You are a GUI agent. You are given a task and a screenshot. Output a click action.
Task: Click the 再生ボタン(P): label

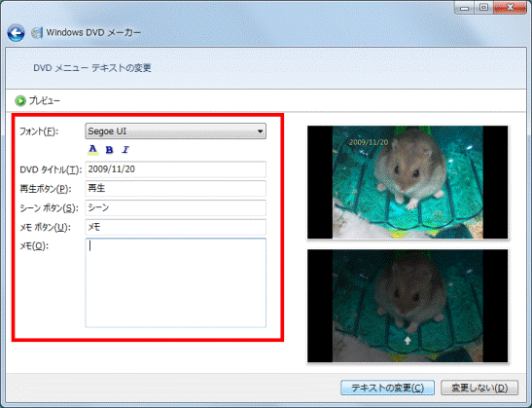(x=46, y=189)
